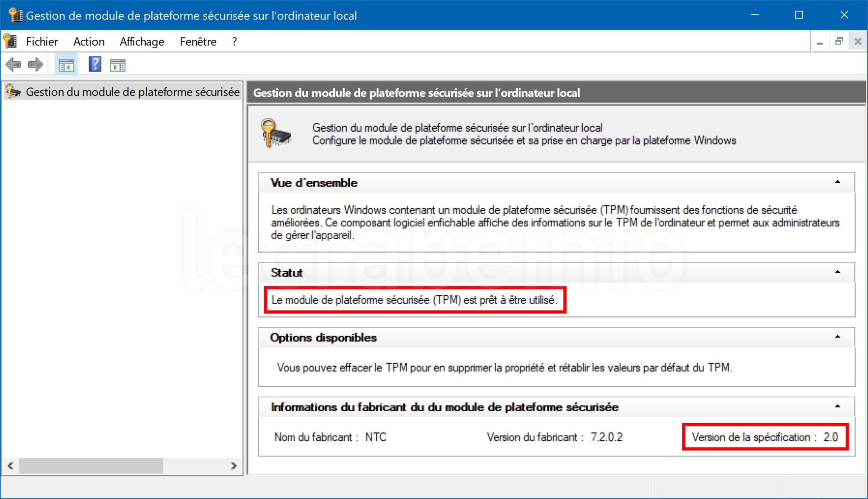Restore the inner MMC child window

[839, 42]
